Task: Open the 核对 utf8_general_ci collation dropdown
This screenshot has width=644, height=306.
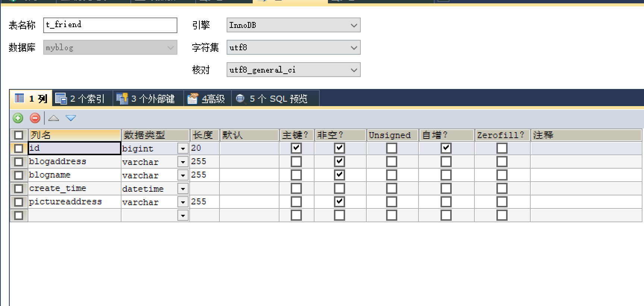Action: (x=294, y=70)
